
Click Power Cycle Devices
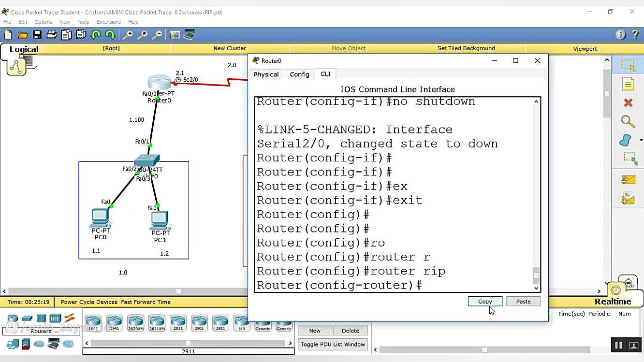point(89,302)
